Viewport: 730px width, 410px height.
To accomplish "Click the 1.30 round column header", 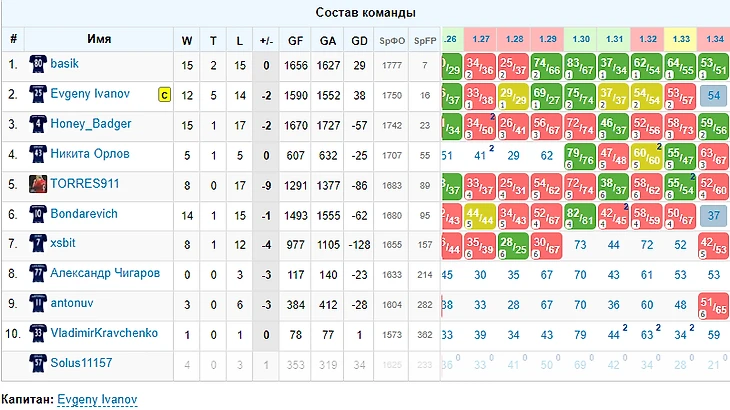I will click(581, 39).
